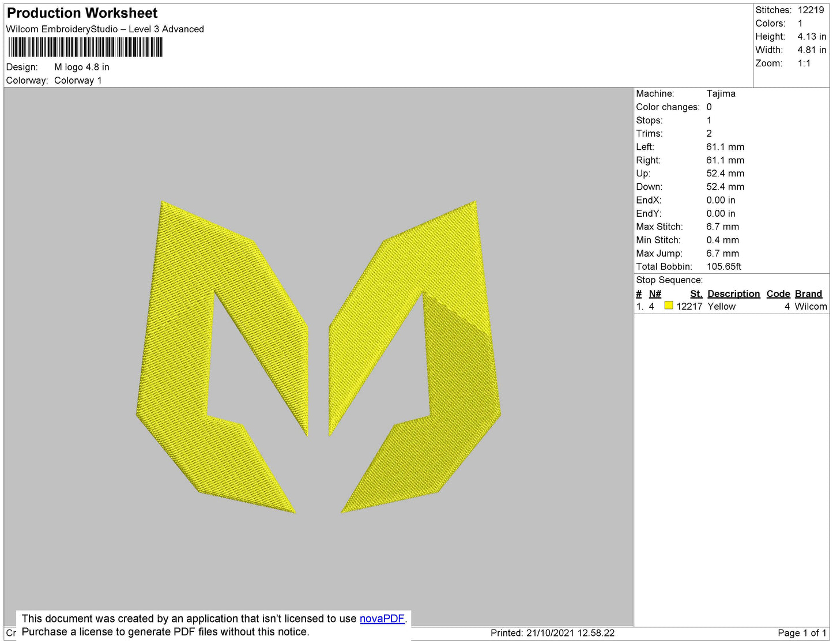Screen dimensions: 833x644
Task: Click the 'EndX:' label
Action: [649, 200]
